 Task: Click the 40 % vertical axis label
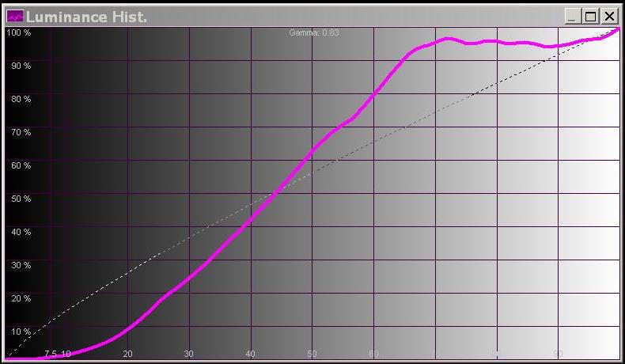(x=21, y=232)
